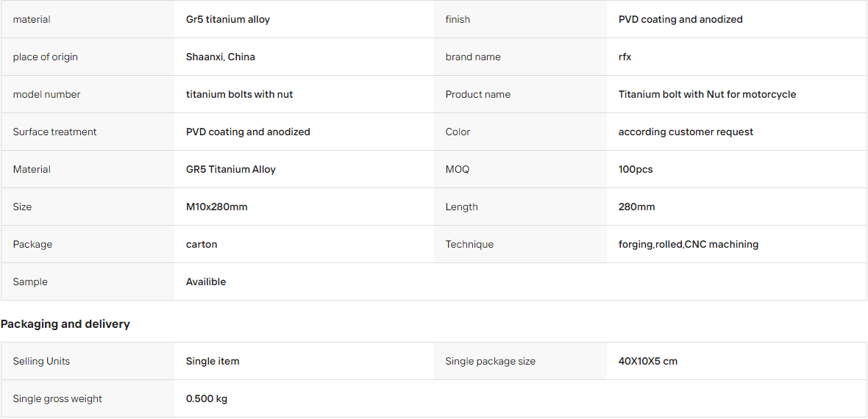Click the 'Packaging and delivery' heading
This screenshot has height=419, width=868.
(65, 324)
